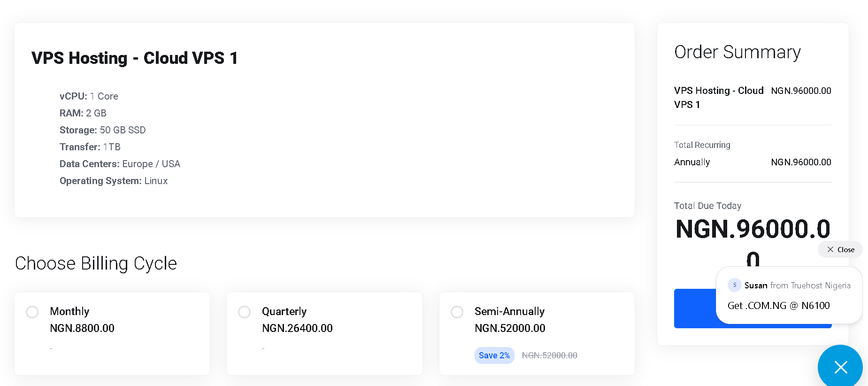Click Susan's avatar icon in chat popup
This screenshot has height=386, width=868.
(x=735, y=285)
